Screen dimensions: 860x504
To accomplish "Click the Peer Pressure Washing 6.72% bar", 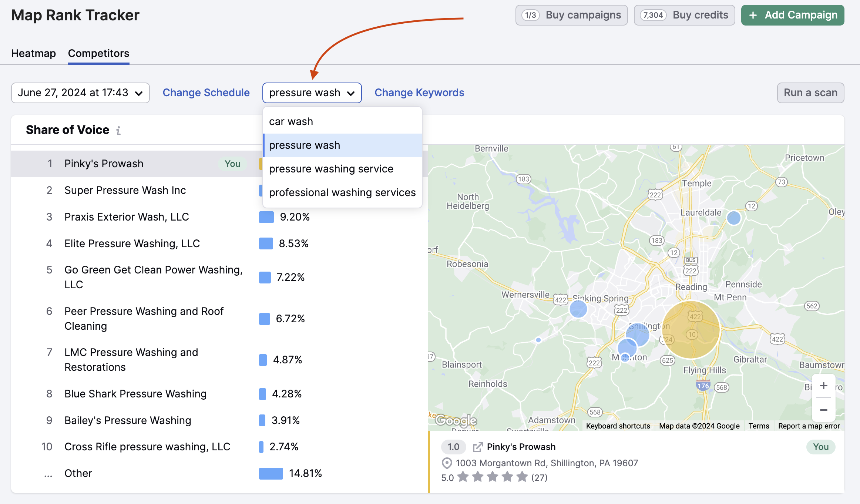I will [x=265, y=319].
